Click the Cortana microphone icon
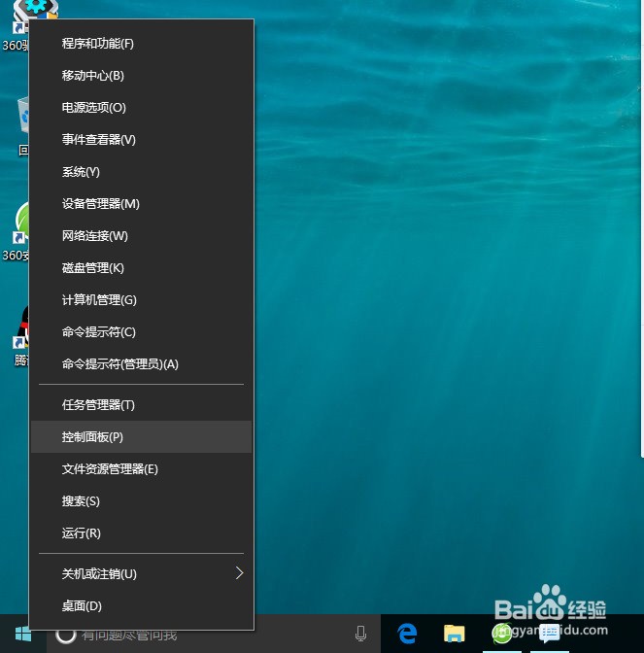The width and height of the screenshot is (644, 653). (x=360, y=634)
